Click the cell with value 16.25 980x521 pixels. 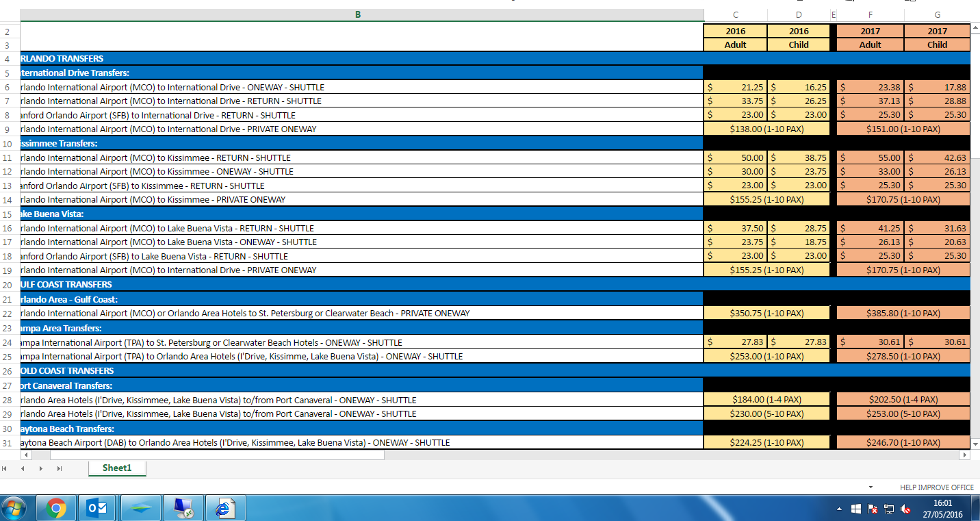799,88
